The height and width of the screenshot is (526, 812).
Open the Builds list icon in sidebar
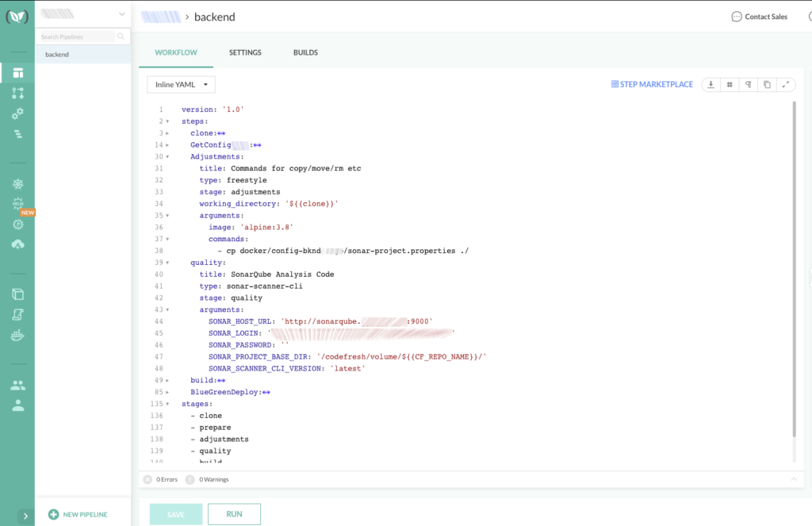pos(18,134)
